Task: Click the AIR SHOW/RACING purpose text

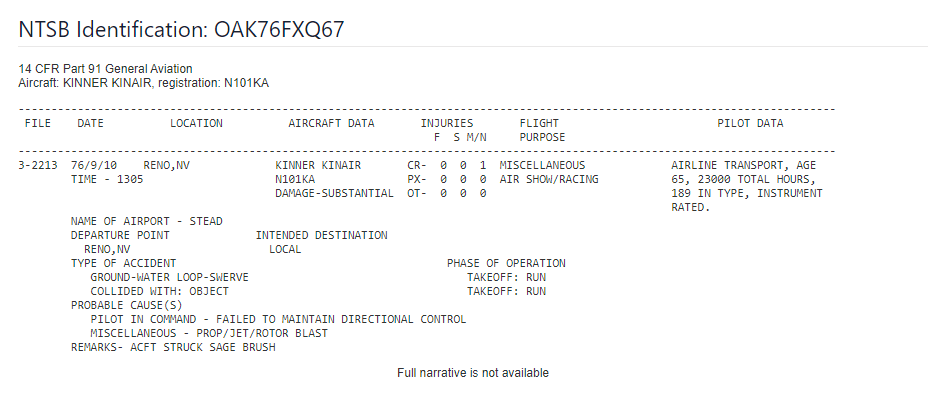Action: pyautogui.click(x=549, y=179)
